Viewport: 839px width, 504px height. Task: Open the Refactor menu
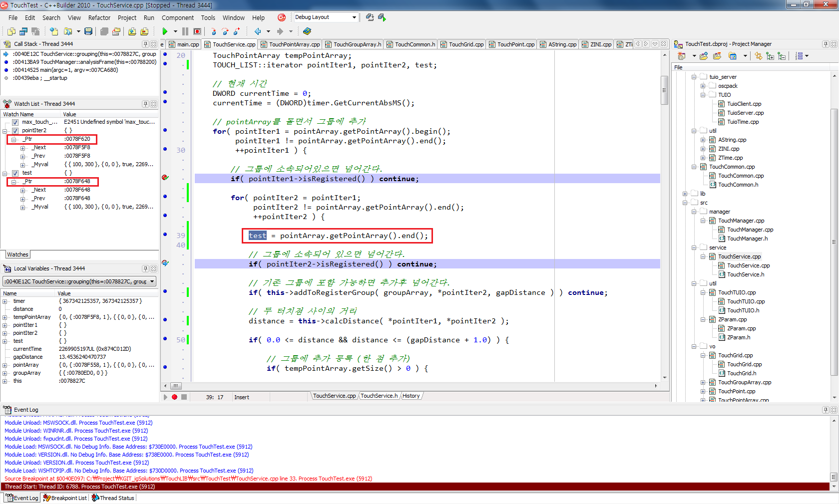(99, 17)
